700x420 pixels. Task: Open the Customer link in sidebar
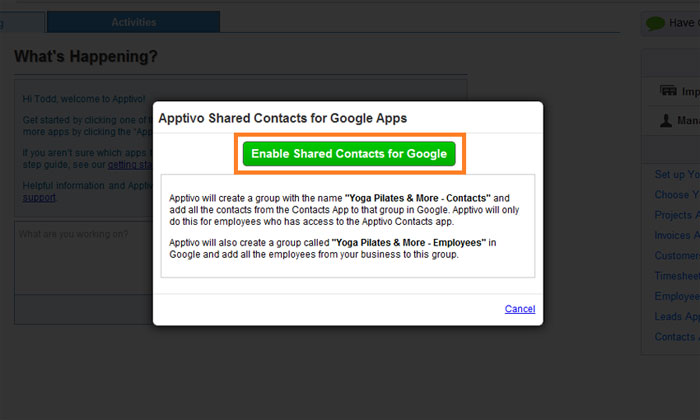pyautogui.click(x=676, y=256)
